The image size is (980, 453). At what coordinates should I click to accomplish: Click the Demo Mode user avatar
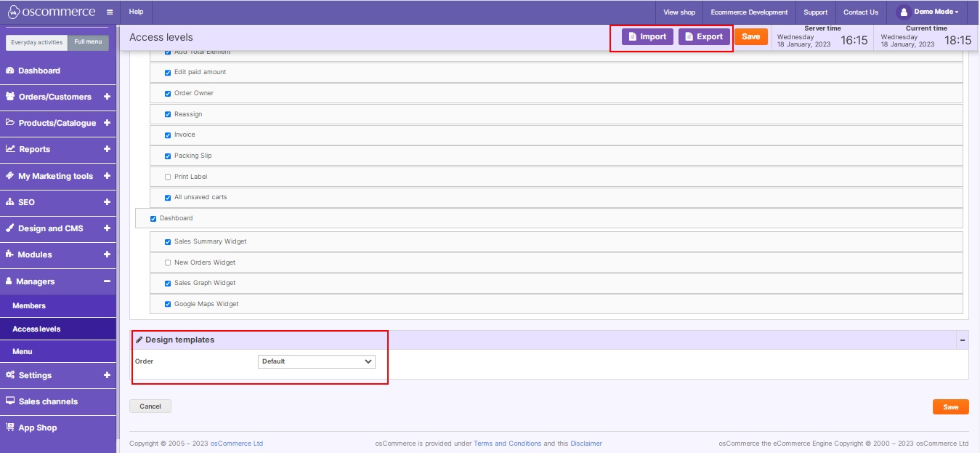(904, 12)
